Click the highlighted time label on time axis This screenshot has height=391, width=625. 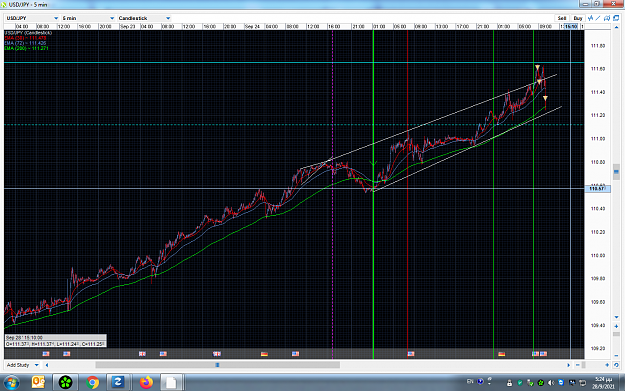[x=571, y=26]
